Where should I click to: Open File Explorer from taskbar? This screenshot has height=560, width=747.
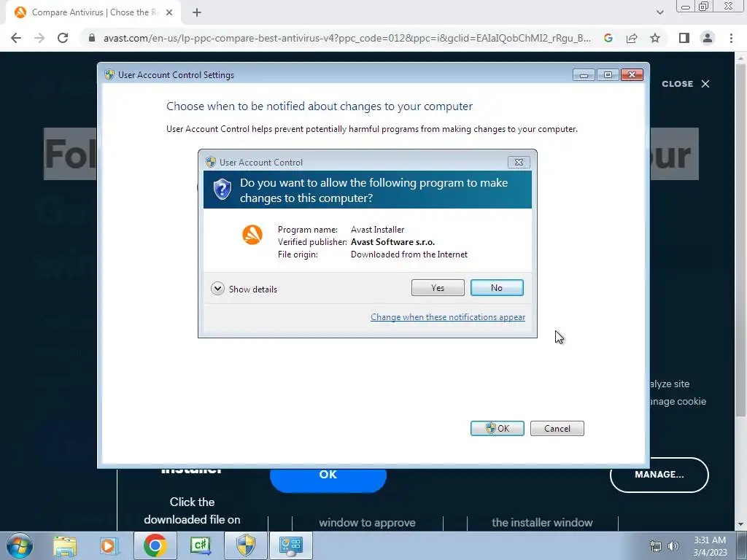click(65, 545)
